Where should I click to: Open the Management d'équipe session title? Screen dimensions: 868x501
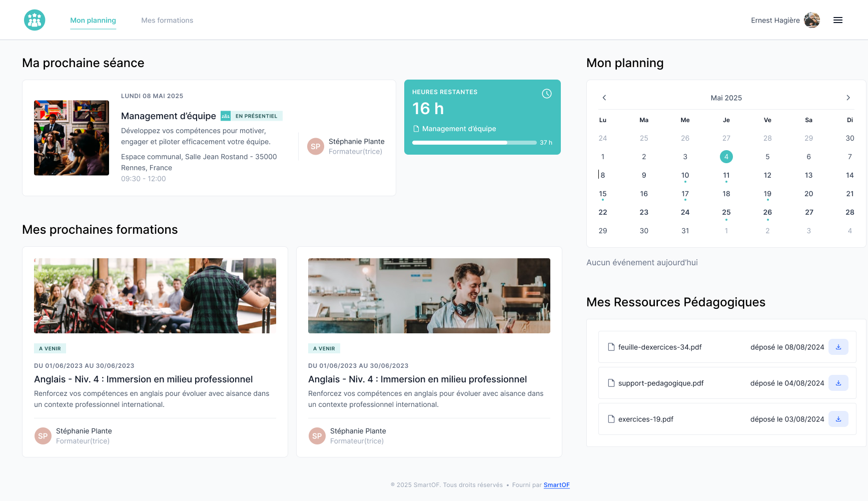tap(169, 116)
